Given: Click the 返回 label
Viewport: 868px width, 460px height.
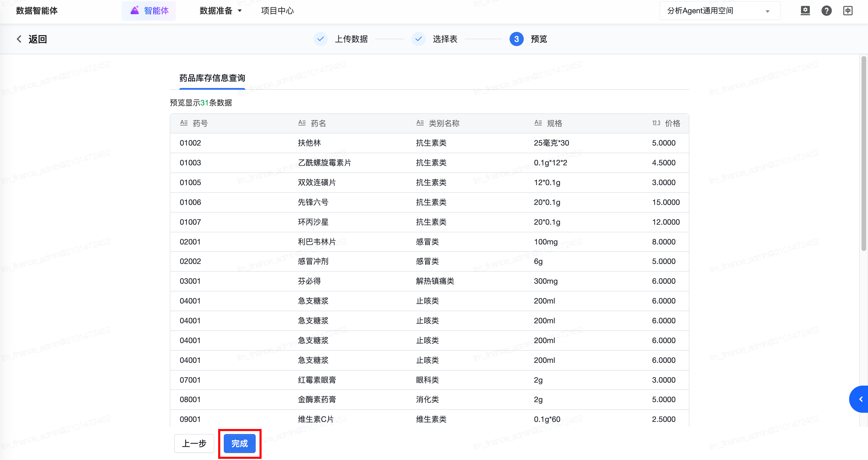Looking at the screenshot, I should pos(37,39).
